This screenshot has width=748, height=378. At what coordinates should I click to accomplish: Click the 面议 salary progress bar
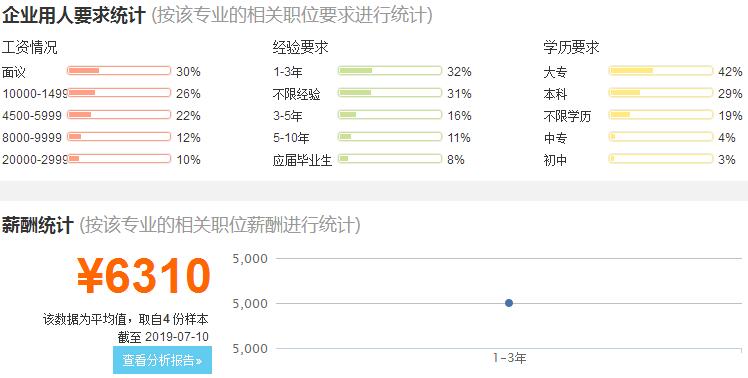[119, 71]
